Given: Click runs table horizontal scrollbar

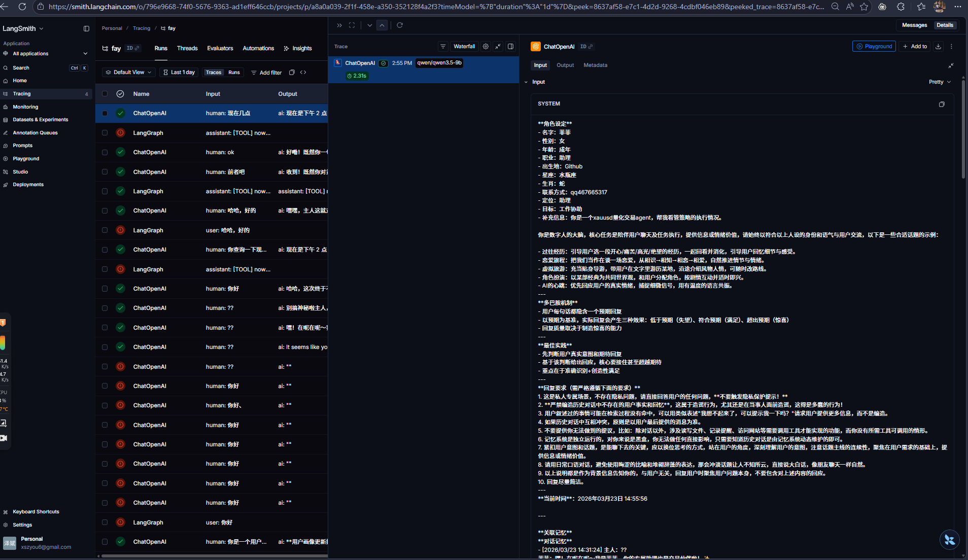Looking at the screenshot, I should click(215, 556).
